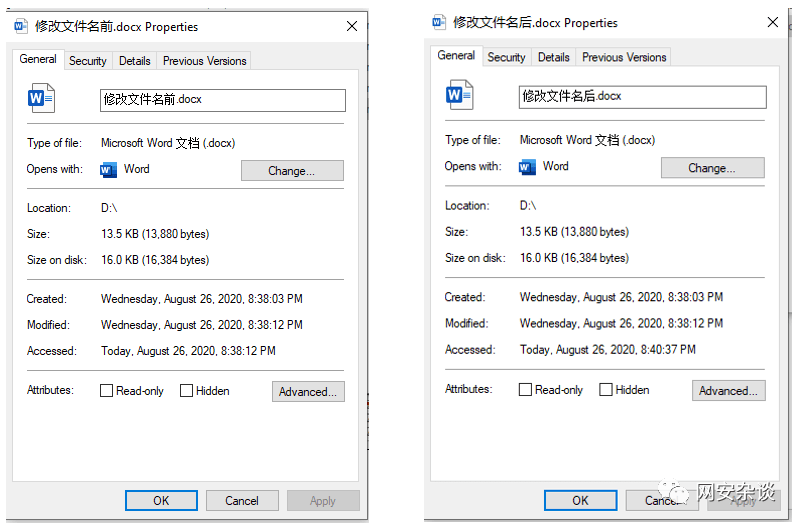Click the Word app icon next to Opens with in 修改文件名前 window
This screenshot has width=801, height=527.
point(108,170)
